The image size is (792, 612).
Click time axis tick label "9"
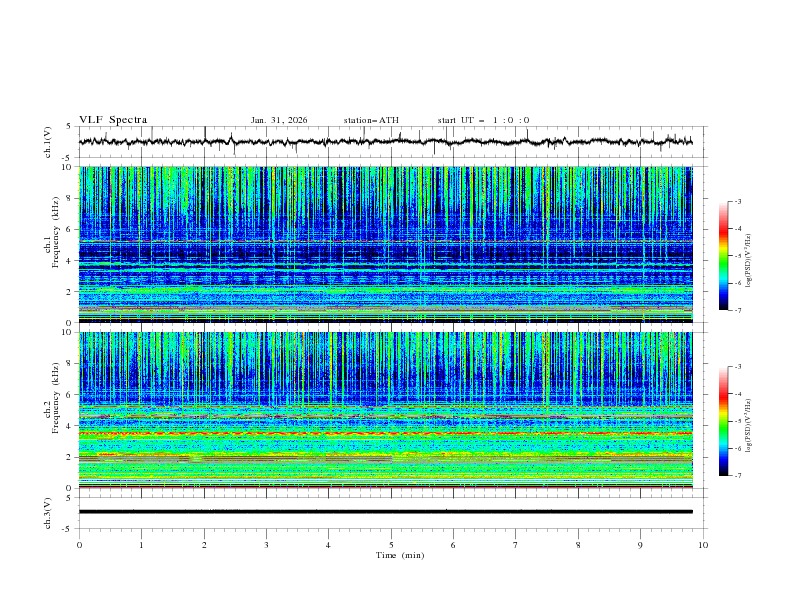tap(640, 545)
